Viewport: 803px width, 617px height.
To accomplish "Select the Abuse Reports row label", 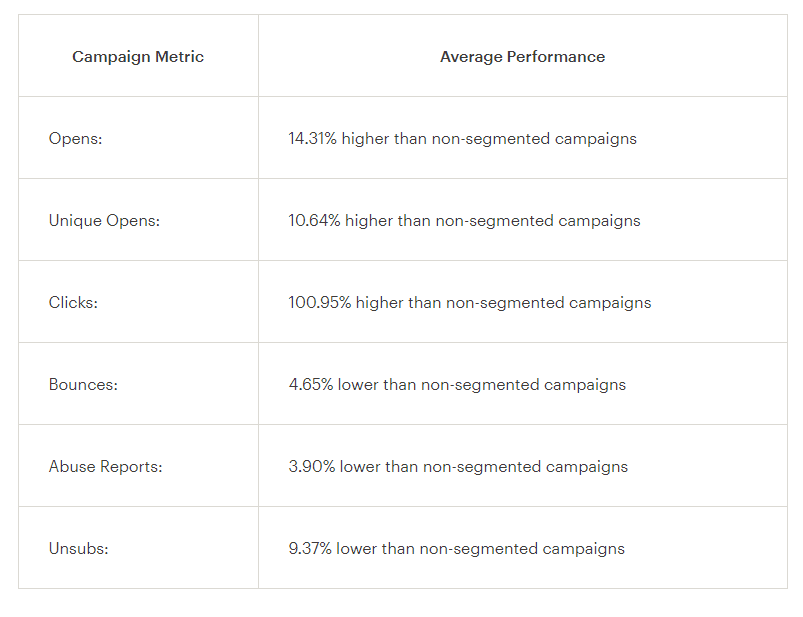I will (x=105, y=467).
